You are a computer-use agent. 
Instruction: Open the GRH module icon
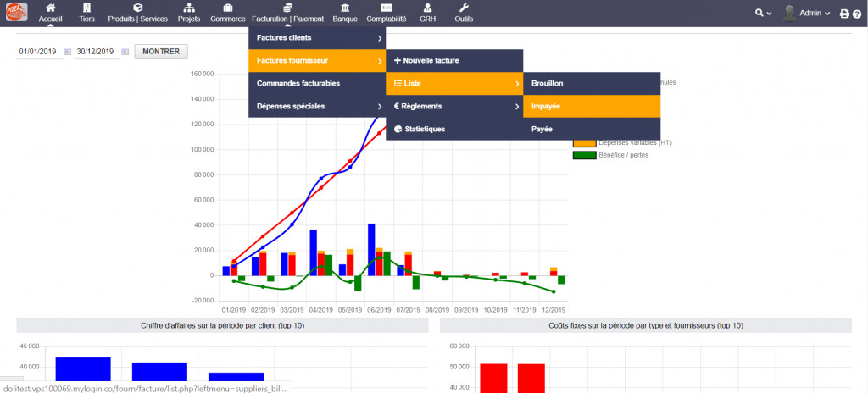click(427, 8)
